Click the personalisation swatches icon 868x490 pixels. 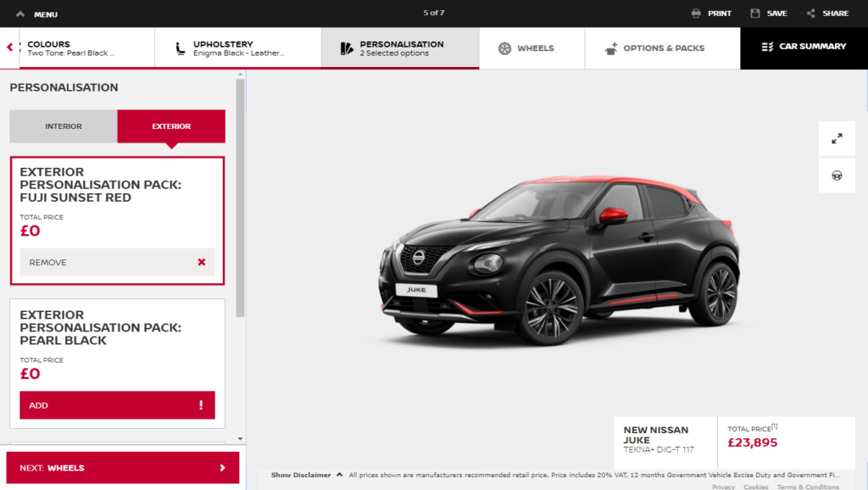pyautogui.click(x=347, y=48)
